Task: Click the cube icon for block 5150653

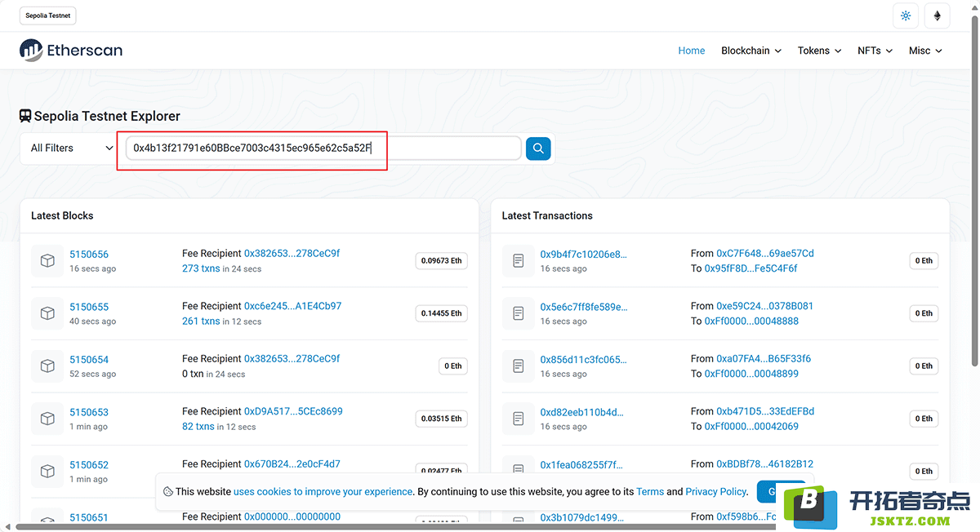Action: (47, 419)
